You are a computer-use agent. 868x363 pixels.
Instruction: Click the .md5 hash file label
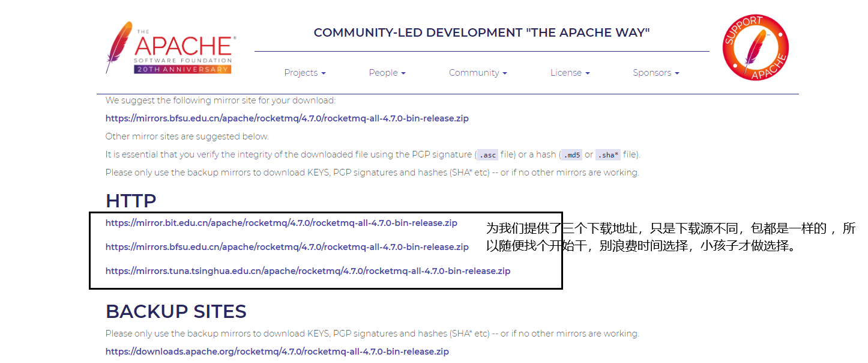click(571, 154)
